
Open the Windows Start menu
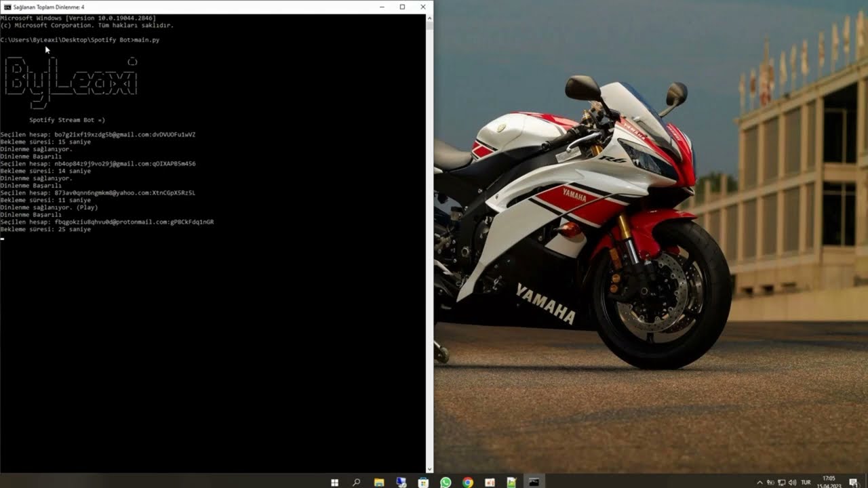point(334,483)
